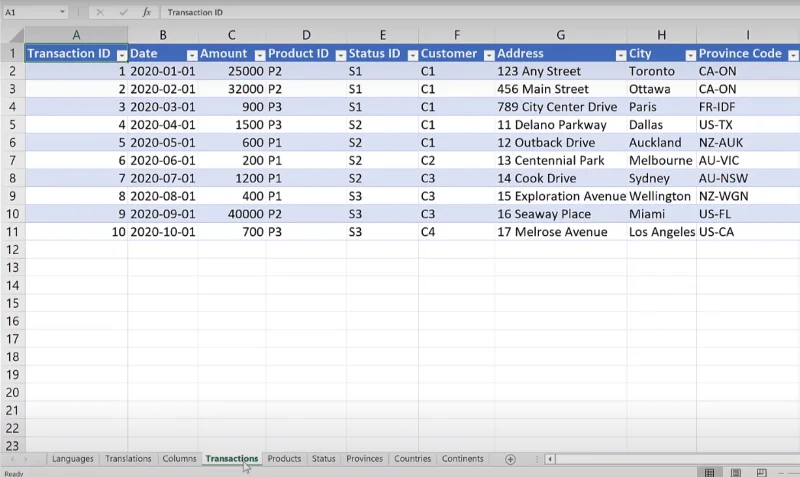Open Status ID filter dropdown

click(x=413, y=55)
